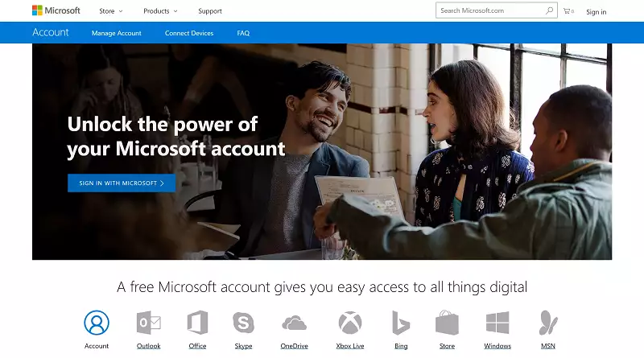The height and width of the screenshot is (358, 644).
Task: Click the MSN butterfly icon
Action: coord(548,323)
